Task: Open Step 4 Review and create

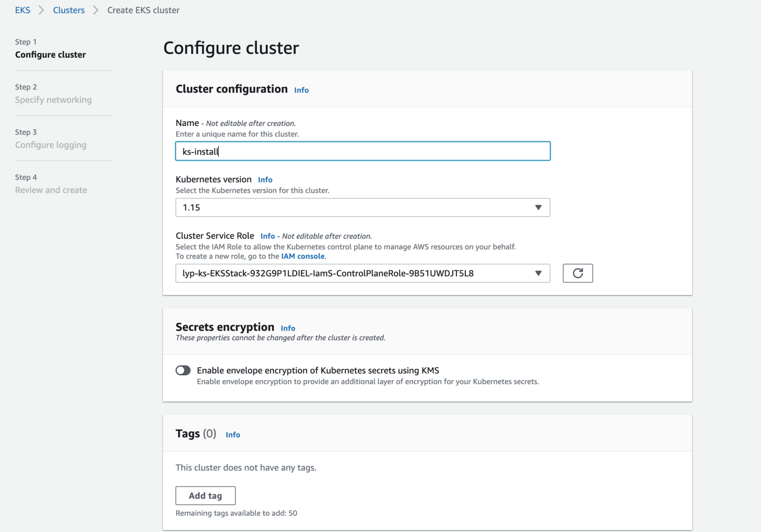Action: [51, 190]
